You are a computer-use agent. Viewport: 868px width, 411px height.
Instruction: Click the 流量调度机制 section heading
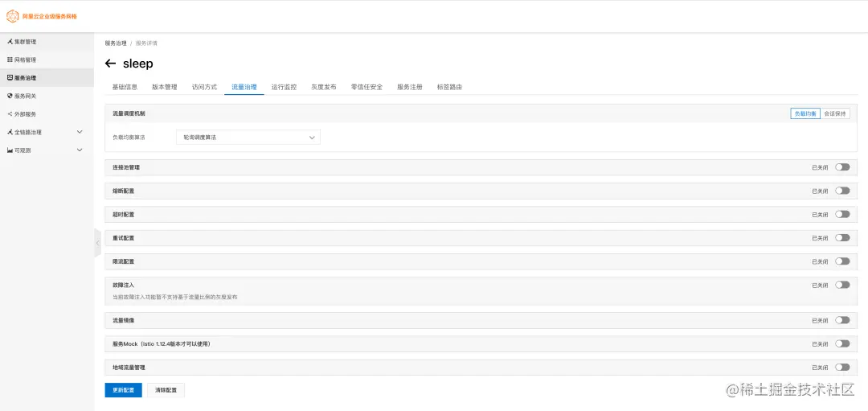[129, 113]
